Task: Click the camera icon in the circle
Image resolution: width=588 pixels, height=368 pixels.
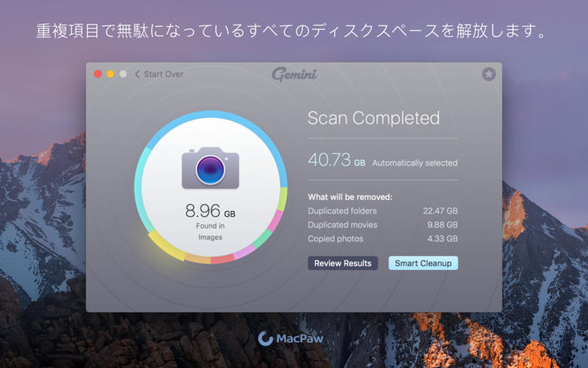Action: coord(210,168)
